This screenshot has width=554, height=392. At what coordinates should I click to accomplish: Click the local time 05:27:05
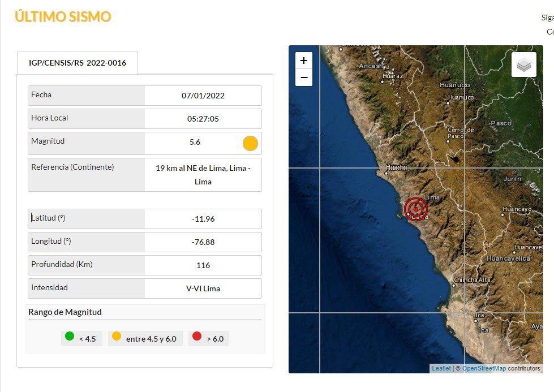[203, 119]
